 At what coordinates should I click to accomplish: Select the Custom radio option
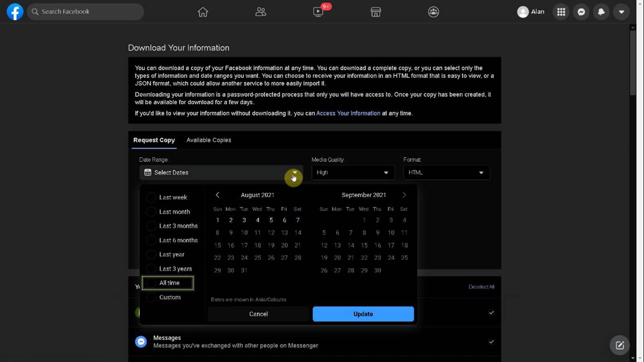pyautogui.click(x=151, y=297)
